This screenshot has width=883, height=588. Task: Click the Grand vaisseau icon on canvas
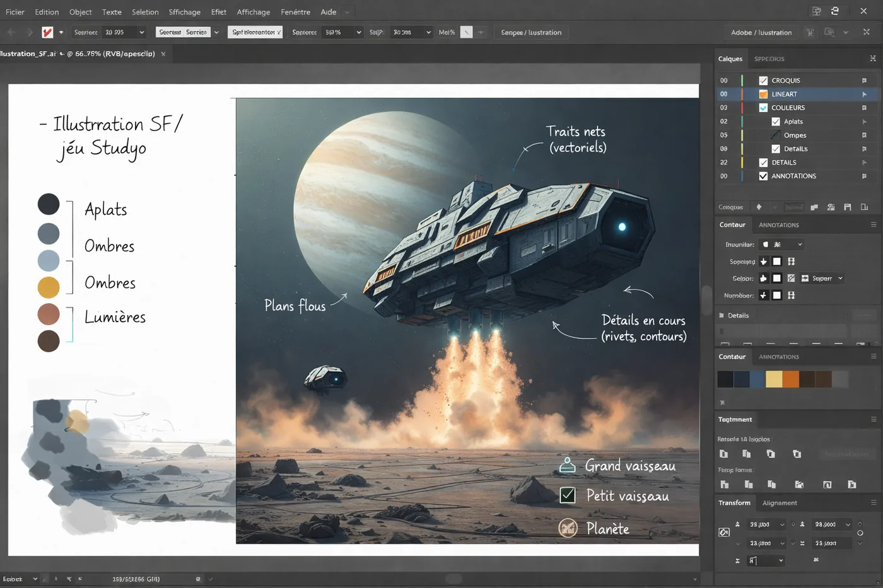coord(568,465)
